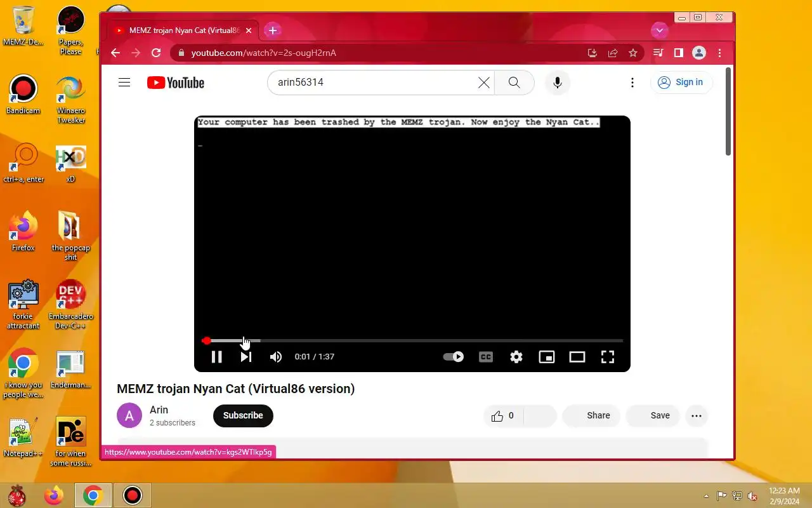Open the Start button on taskbar
Screen dimensions: 812x508
pyautogui.click(x=17, y=495)
